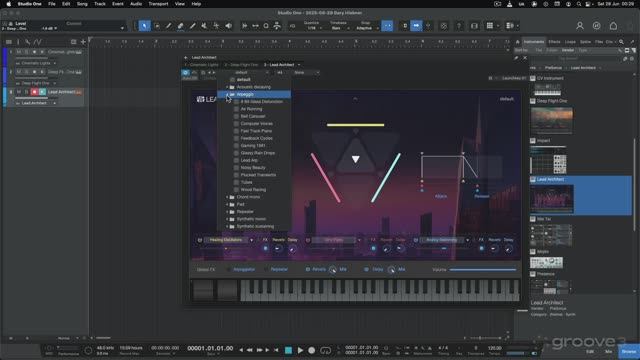
Task: Switch to the Loops browser tab
Action: (570, 42)
